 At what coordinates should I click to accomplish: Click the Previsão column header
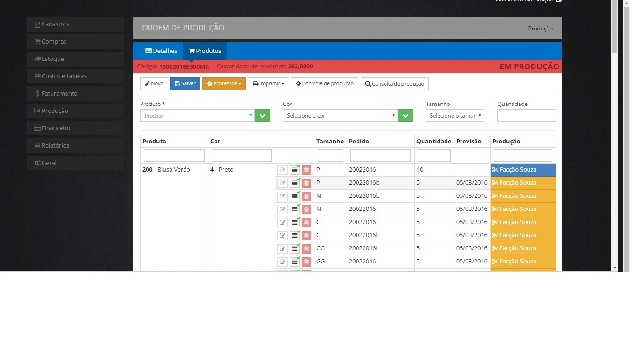click(469, 141)
